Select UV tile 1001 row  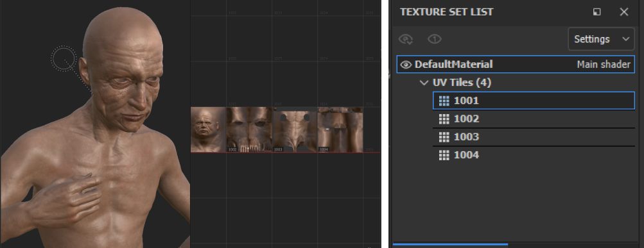534,101
